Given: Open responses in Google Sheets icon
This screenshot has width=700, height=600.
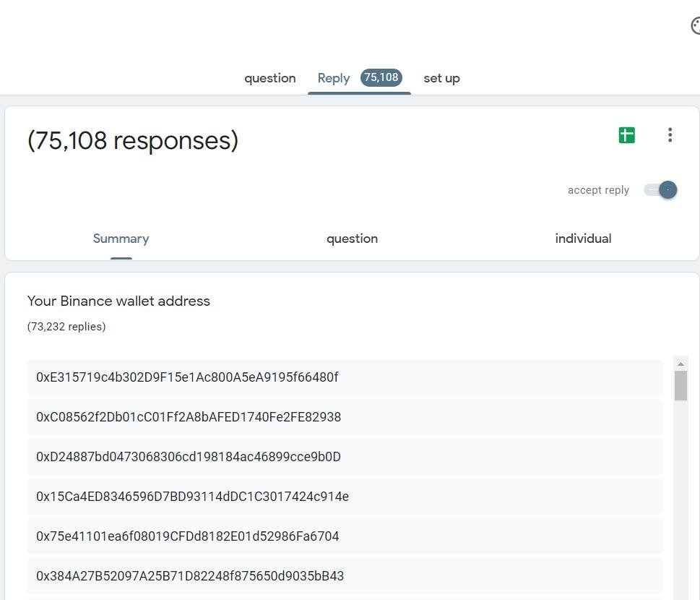Looking at the screenshot, I should pos(626,135).
